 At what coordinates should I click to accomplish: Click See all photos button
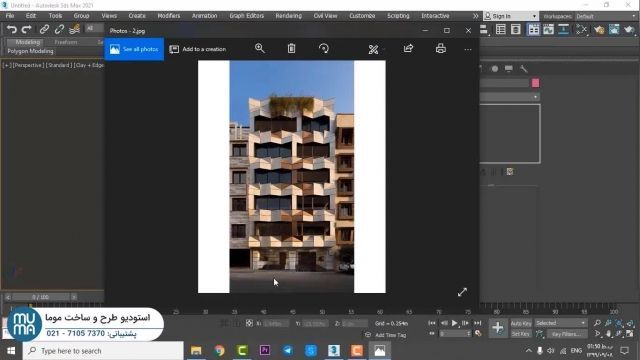(x=134, y=49)
